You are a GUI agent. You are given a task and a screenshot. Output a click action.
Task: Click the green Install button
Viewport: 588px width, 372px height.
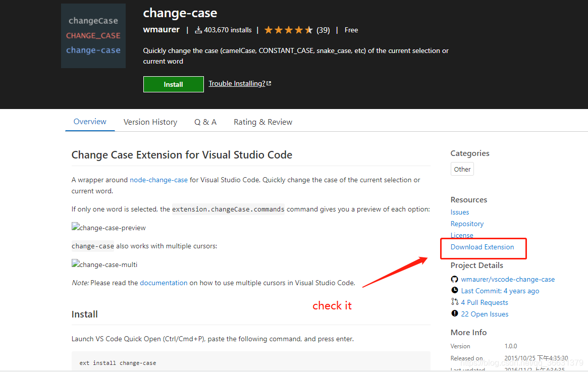(173, 84)
